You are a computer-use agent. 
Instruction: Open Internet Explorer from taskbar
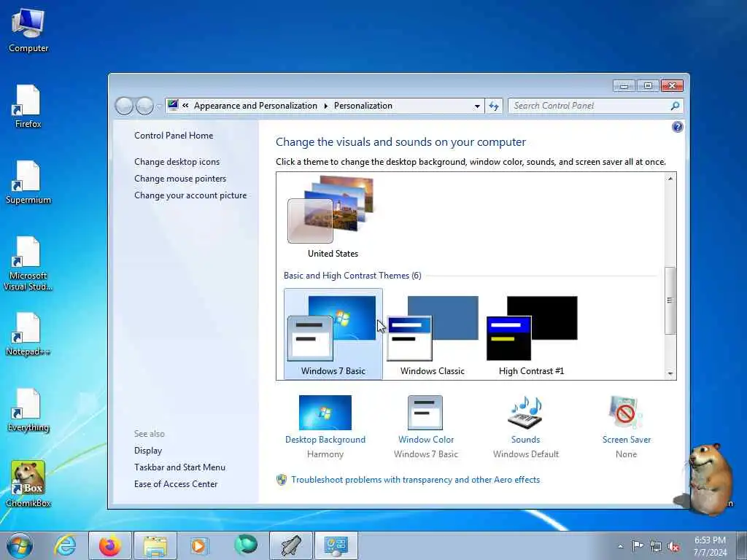point(65,545)
